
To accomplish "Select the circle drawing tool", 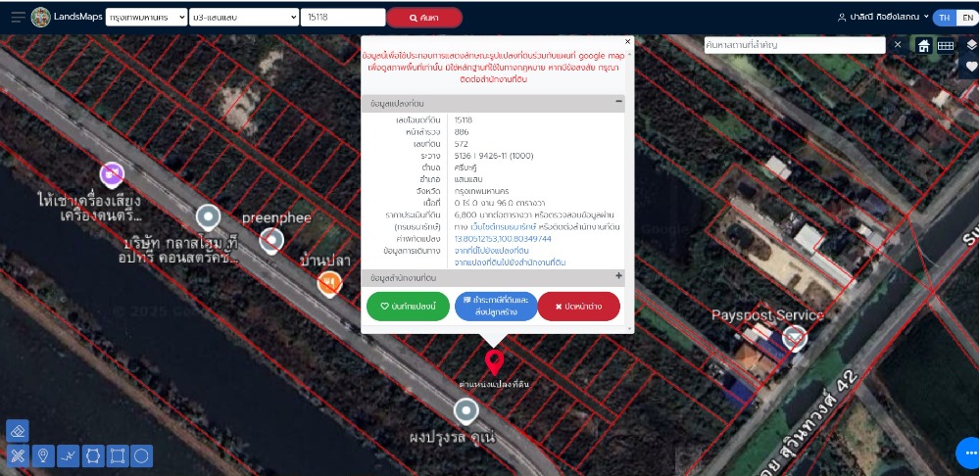I will pyautogui.click(x=142, y=455).
